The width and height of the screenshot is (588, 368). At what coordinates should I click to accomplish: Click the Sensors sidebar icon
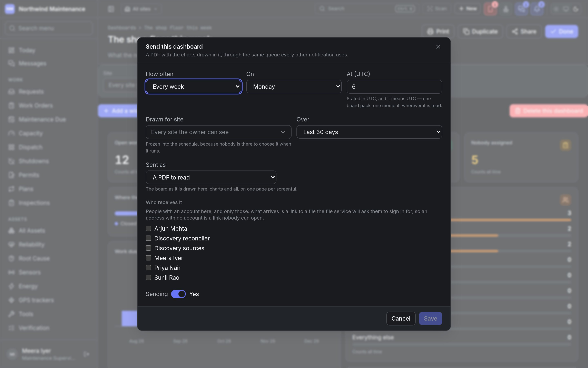point(11,272)
